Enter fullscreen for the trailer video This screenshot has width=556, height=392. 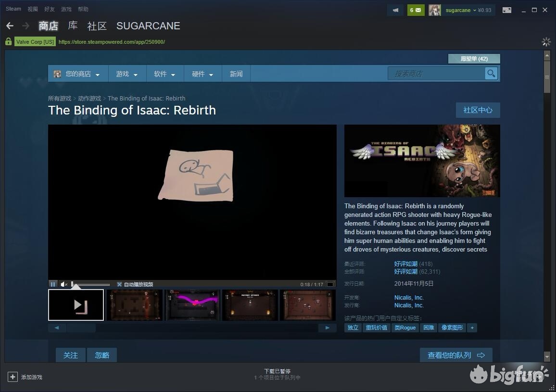click(330, 284)
